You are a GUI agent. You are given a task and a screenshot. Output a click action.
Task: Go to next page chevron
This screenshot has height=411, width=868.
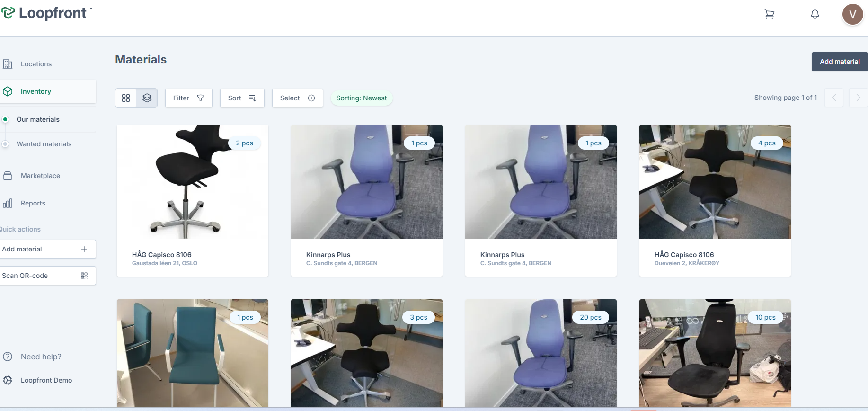(858, 98)
